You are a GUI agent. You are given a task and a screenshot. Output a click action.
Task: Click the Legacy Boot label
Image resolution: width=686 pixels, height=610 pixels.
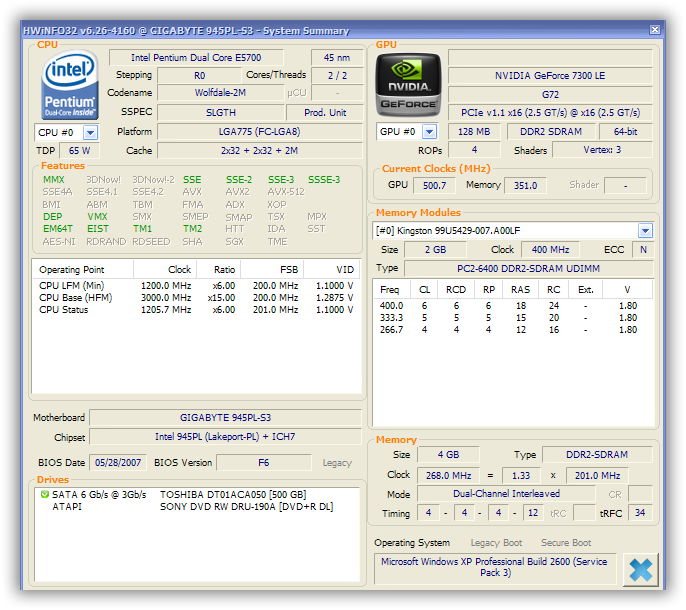(496, 543)
